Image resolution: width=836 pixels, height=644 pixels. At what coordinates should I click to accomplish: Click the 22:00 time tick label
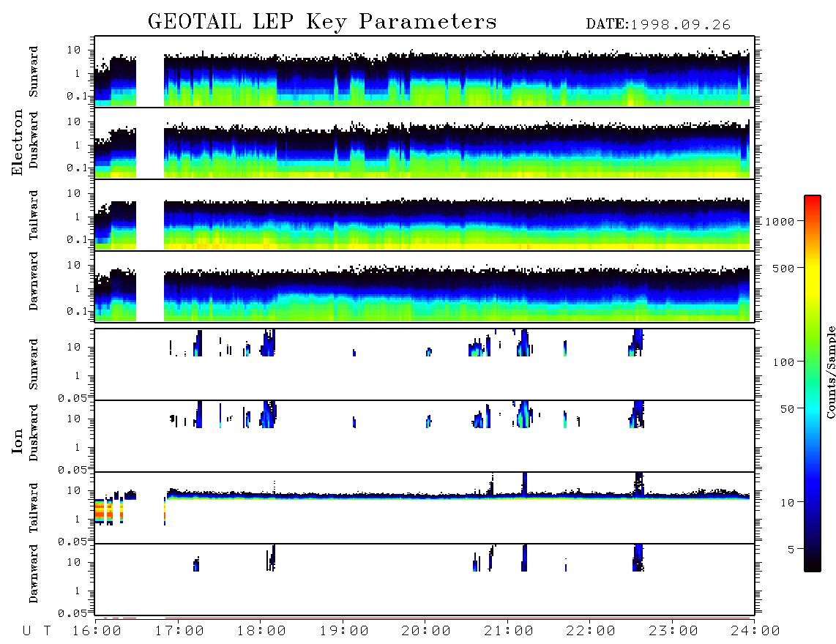591,632
